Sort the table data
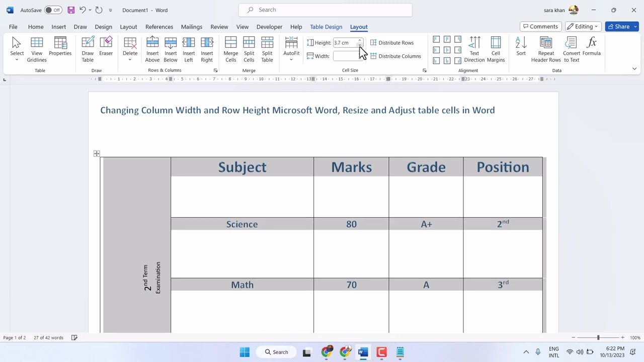Image resolution: width=644 pixels, height=362 pixels. (x=521, y=47)
